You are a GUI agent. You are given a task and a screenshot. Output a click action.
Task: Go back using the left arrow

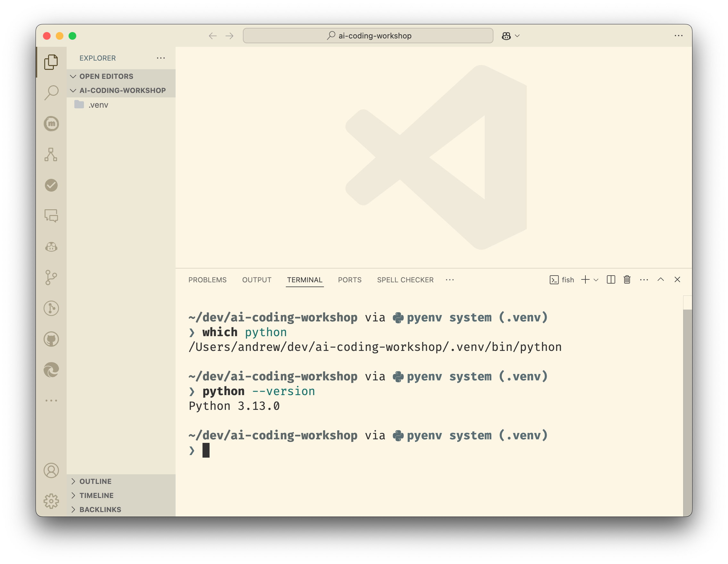click(213, 36)
